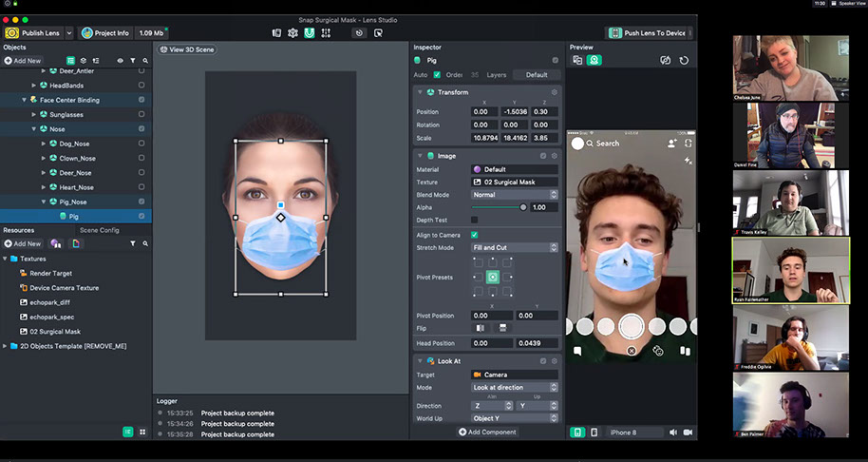Screen dimensions: 868x462
Task: Click the filter icon in Resources panel
Action: 133,243
